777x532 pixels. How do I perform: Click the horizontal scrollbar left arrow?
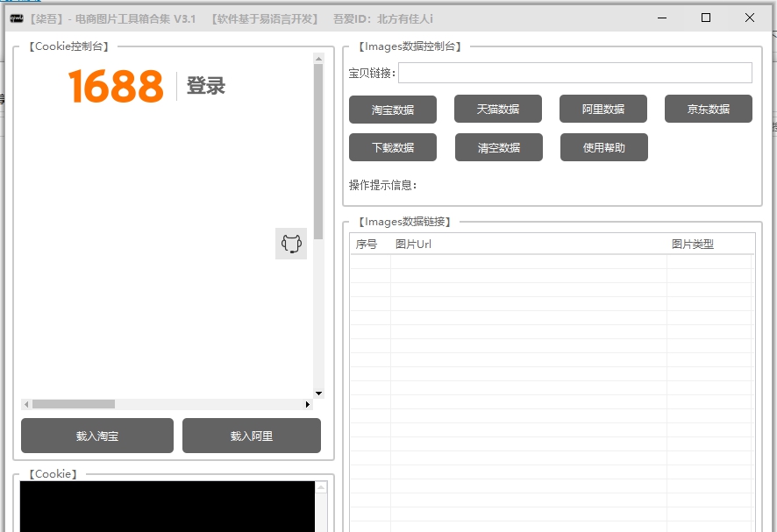pos(26,404)
